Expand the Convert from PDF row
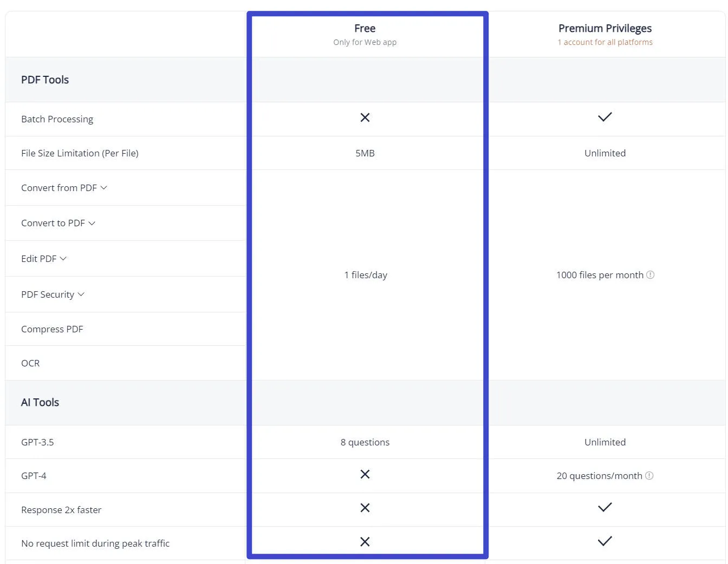The width and height of the screenshot is (728, 564). click(104, 188)
